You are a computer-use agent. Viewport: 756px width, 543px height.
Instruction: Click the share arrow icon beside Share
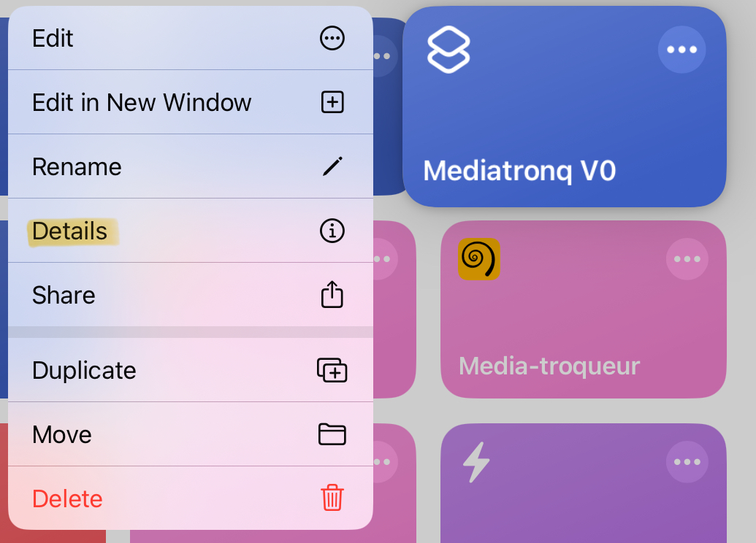pos(332,294)
